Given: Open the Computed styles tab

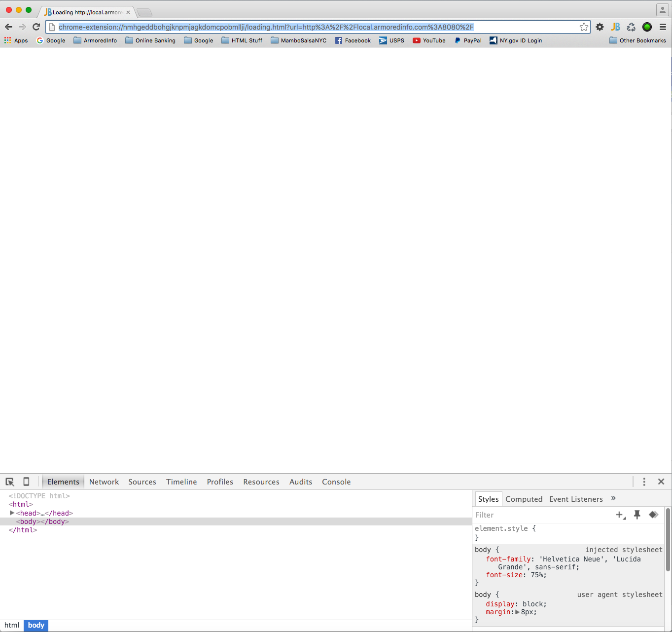Looking at the screenshot, I should [524, 499].
